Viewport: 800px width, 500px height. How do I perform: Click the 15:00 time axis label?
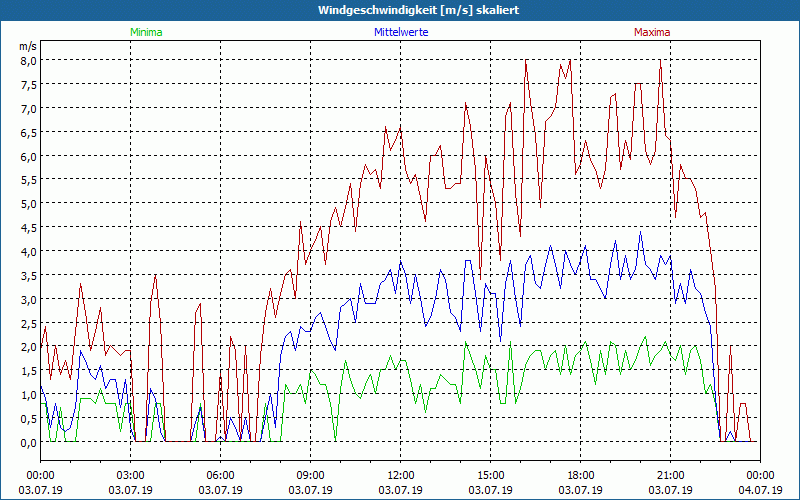490,475
